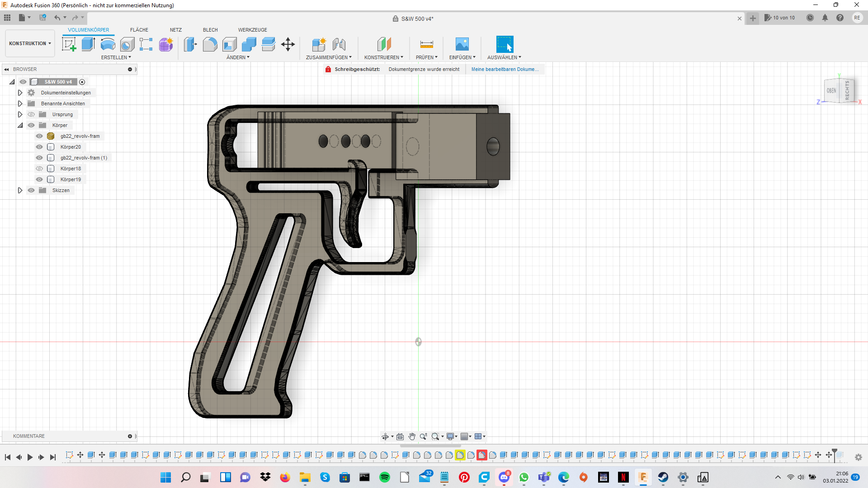Activate the Move/Copy tool
868x488 pixels.
click(x=288, y=44)
